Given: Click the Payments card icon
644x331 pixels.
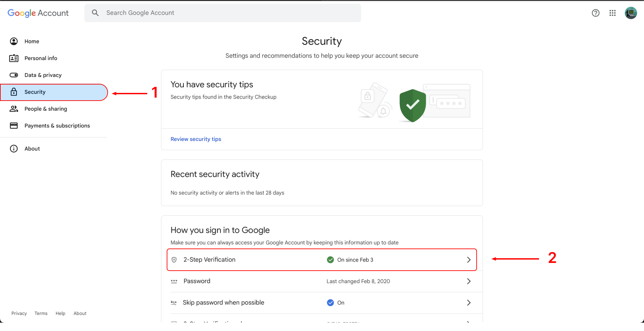Looking at the screenshot, I should tap(14, 126).
